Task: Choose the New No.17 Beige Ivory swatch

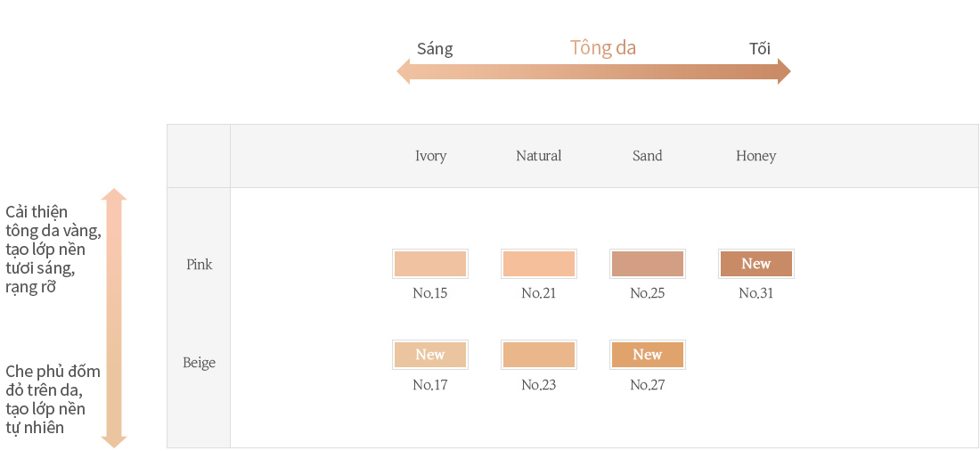Action: click(x=430, y=355)
